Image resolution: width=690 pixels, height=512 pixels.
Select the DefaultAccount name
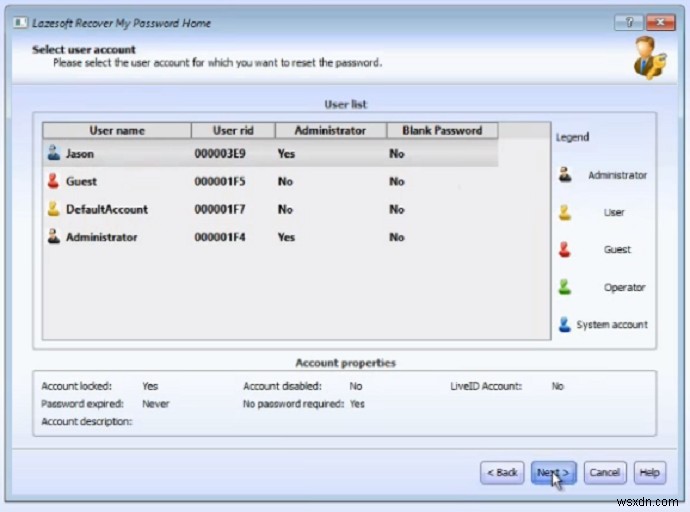pyautogui.click(x=107, y=209)
